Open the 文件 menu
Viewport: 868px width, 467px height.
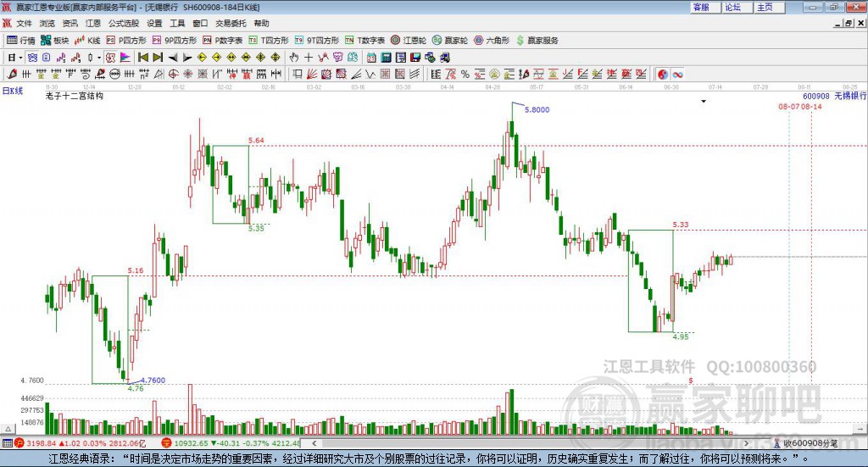[x=24, y=23]
